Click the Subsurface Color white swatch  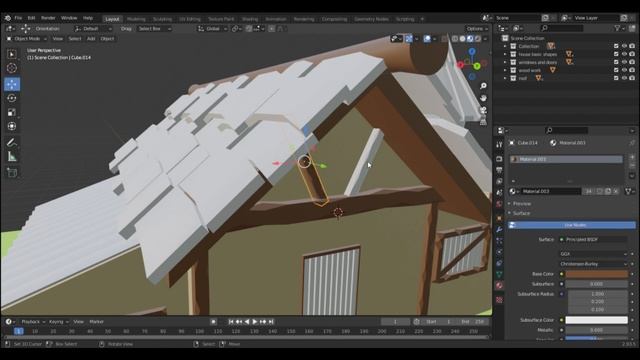click(x=596, y=320)
